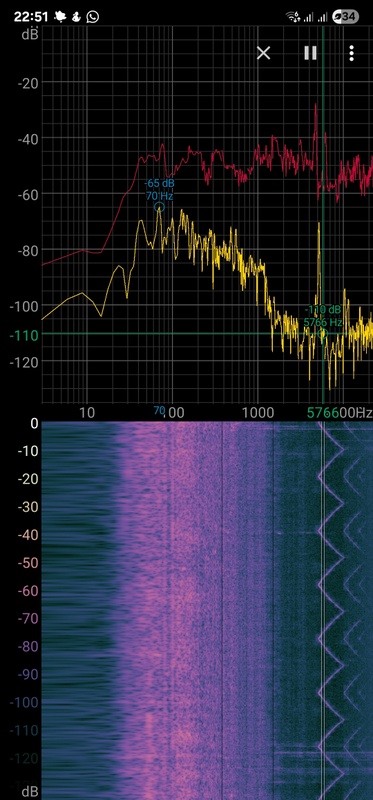Tap the 5766 Hz cursor marker circle
Screen dimensions: 373x800
click(x=322, y=334)
